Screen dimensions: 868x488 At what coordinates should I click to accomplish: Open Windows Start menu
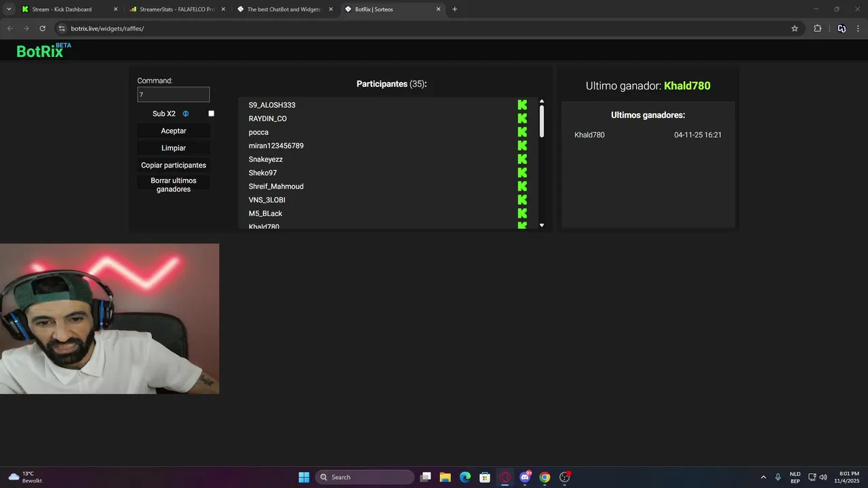304,477
